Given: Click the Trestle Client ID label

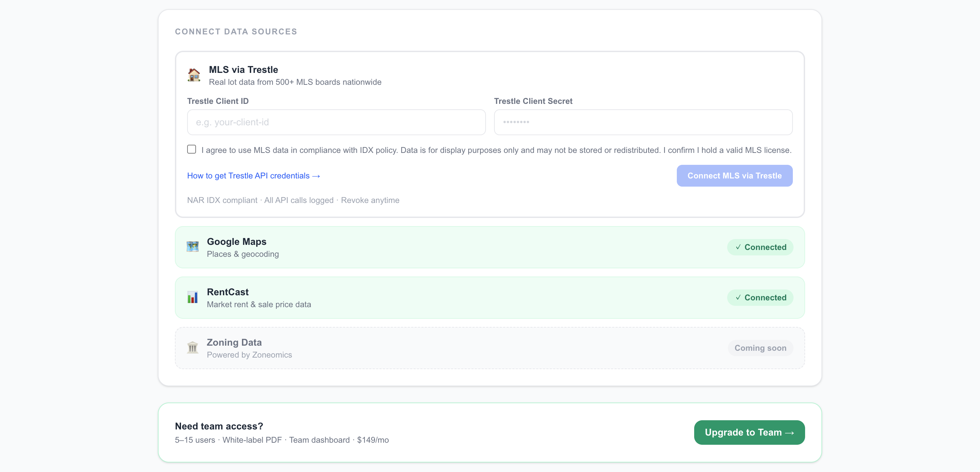Looking at the screenshot, I should [218, 101].
